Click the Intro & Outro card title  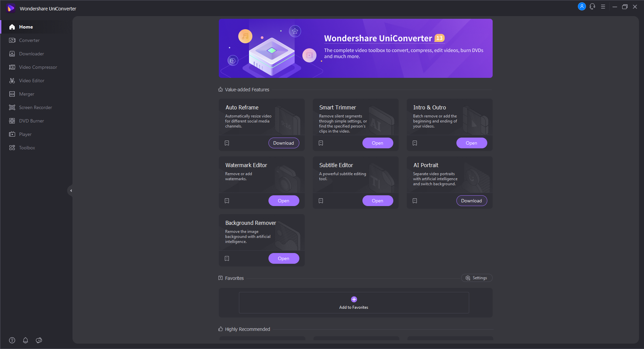click(x=430, y=107)
